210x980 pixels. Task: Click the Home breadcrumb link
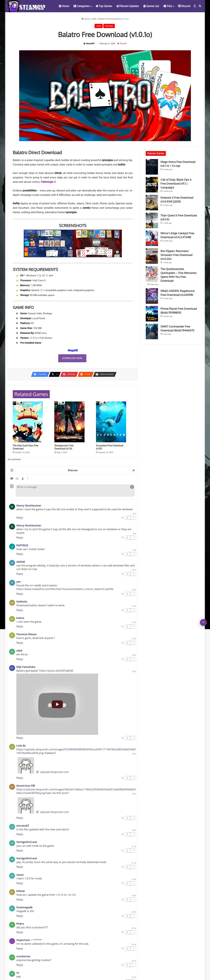[86, 19]
